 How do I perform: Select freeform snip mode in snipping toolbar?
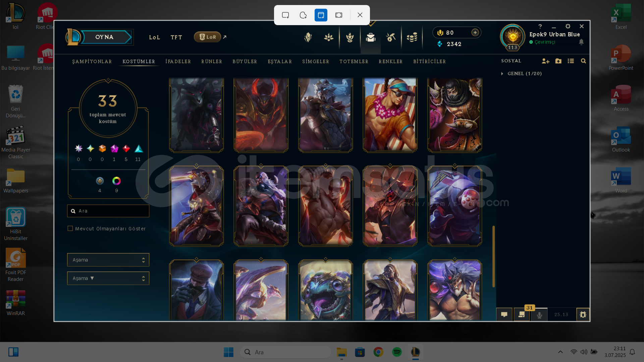click(x=303, y=15)
